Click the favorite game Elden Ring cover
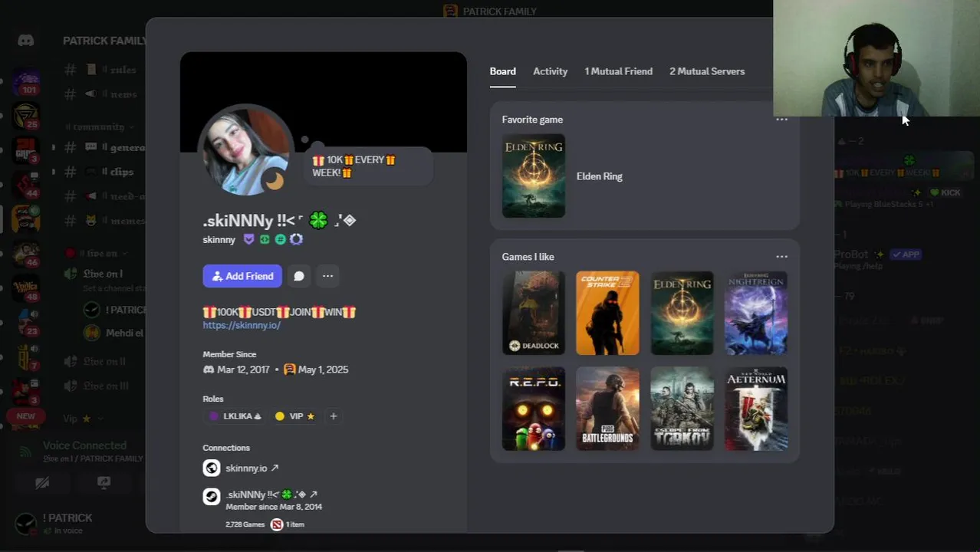980x552 pixels. coord(534,176)
